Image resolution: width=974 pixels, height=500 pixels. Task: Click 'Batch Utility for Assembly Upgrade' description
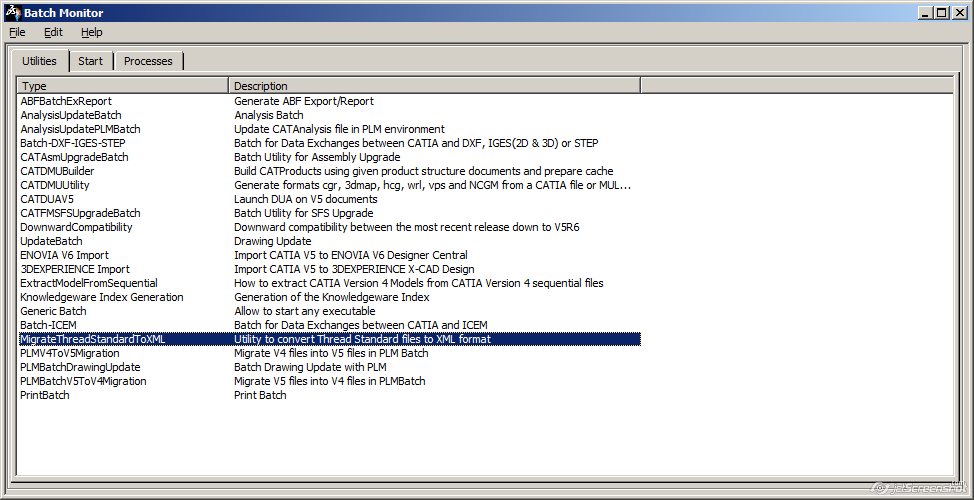coord(317,157)
